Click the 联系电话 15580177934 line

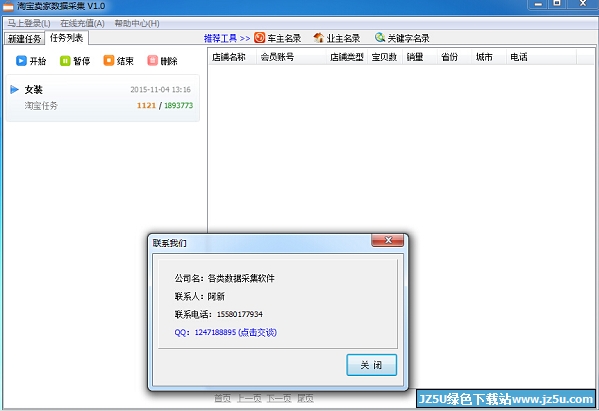(219, 314)
